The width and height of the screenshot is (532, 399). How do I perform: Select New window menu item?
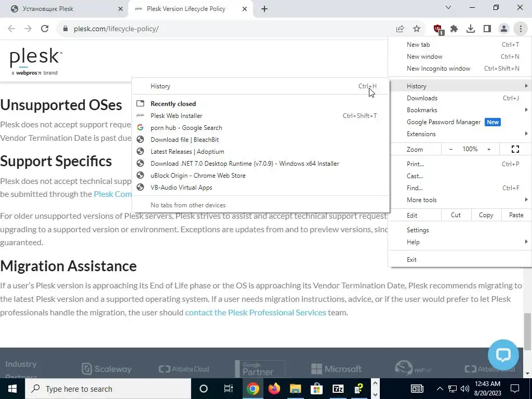coord(460,56)
